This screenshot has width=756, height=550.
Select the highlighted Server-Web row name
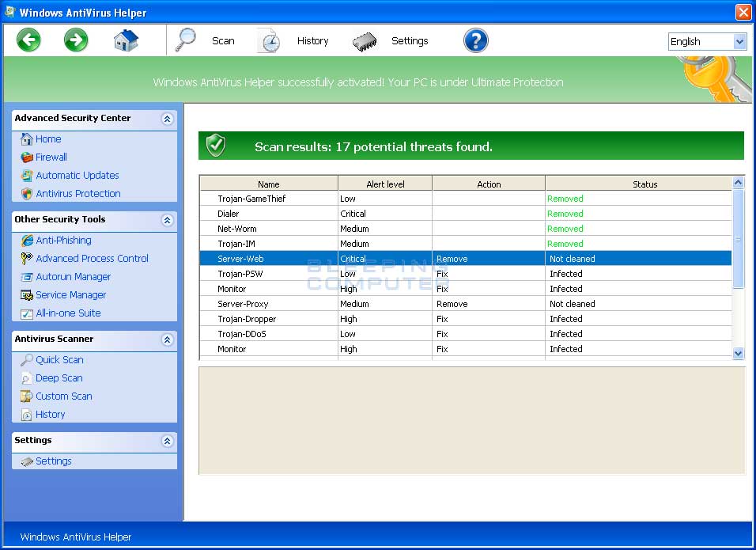pyautogui.click(x=240, y=259)
